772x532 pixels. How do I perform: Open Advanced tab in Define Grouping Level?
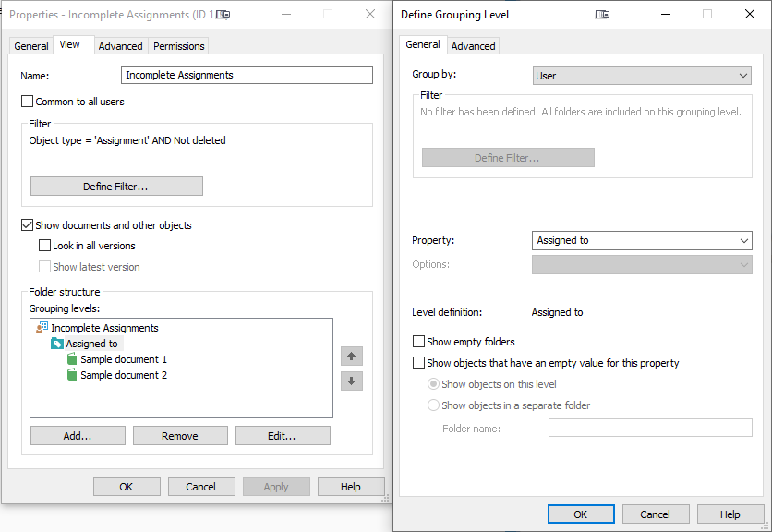473,46
